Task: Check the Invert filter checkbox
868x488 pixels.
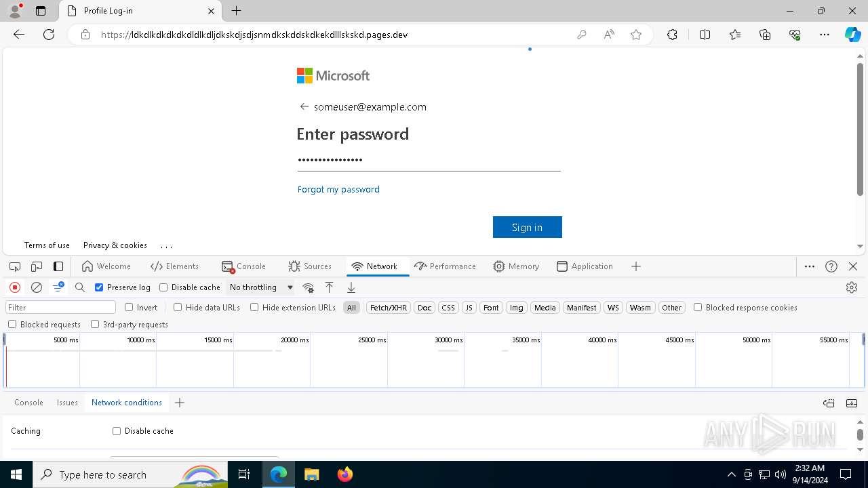Action: point(129,307)
